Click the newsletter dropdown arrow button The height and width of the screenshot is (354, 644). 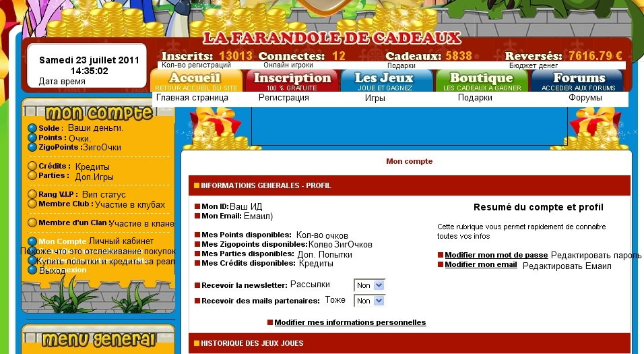(379, 285)
